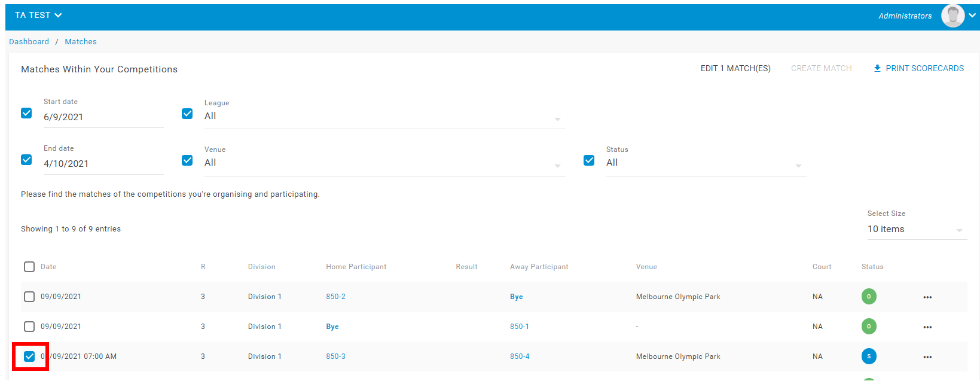Viewport: 980px width, 384px height.
Task: Toggle the select-all checkbox in Date header
Action: [29, 267]
